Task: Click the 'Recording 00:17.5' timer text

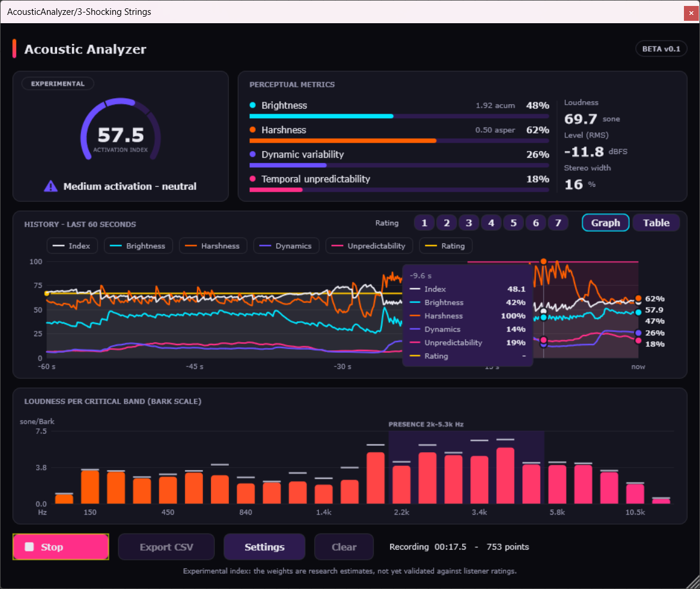Action: (428, 547)
